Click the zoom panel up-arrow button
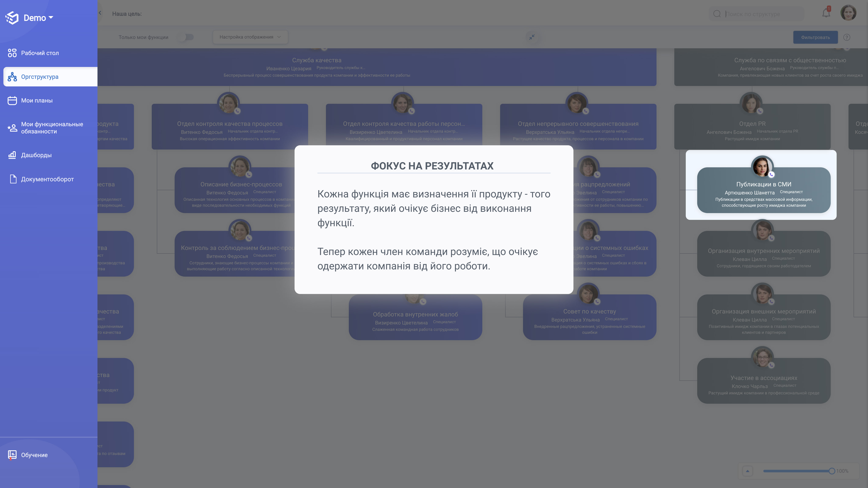This screenshot has height=488, width=868. tap(747, 471)
